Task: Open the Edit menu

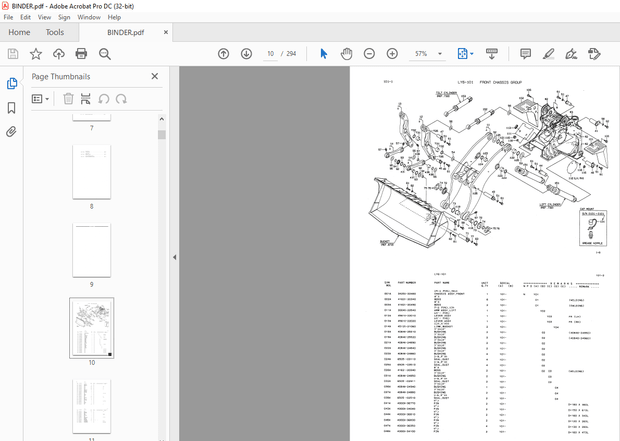Action: 25,17
